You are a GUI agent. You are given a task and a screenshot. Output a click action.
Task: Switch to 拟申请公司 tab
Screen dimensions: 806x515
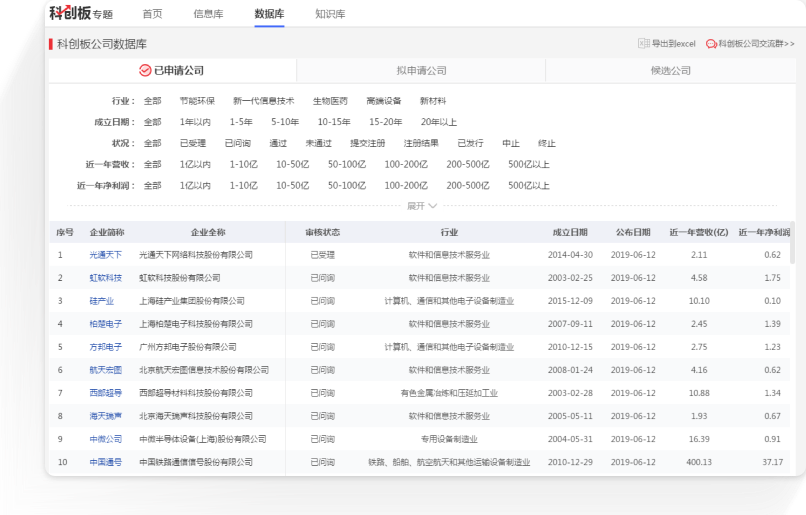(x=421, y=70)
